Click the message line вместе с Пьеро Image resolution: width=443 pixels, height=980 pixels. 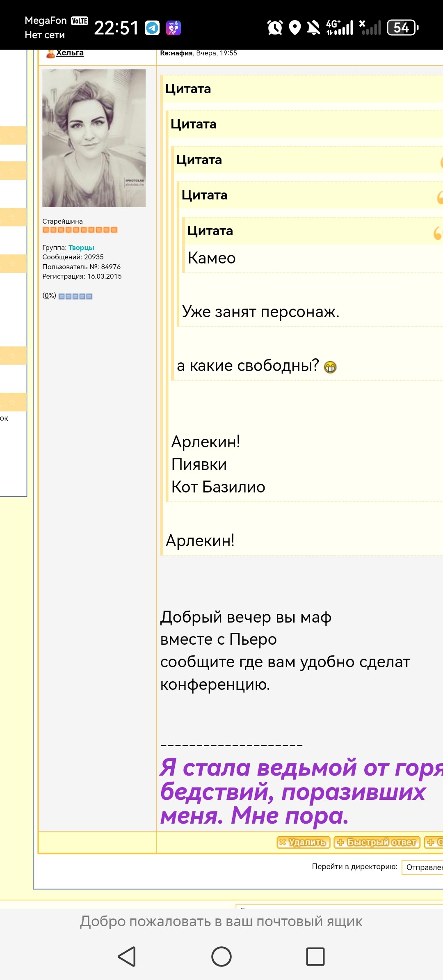tap(219, 639)
